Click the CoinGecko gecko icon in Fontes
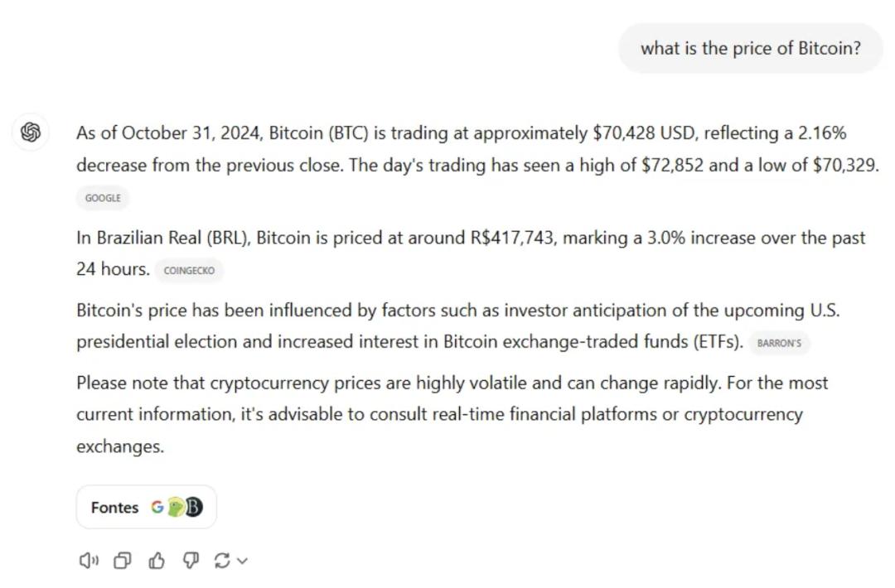Image resolution: width=895 pixels, height=588 pixels. coord(175,508)
